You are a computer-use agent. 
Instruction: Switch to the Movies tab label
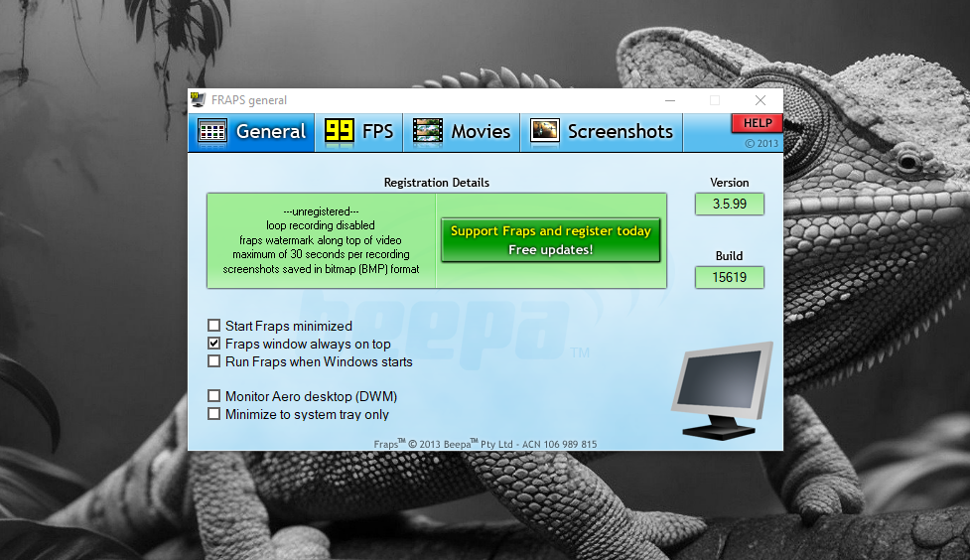click(481, 131)
